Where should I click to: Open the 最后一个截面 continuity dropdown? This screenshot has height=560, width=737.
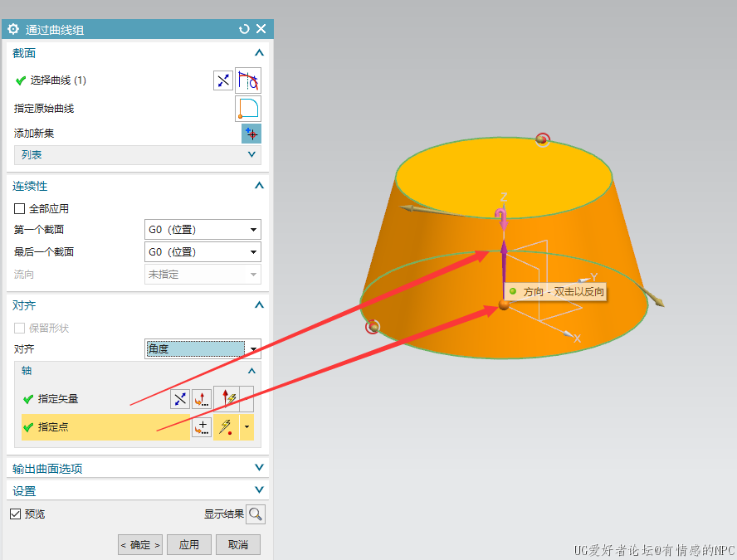coord(203,252)
